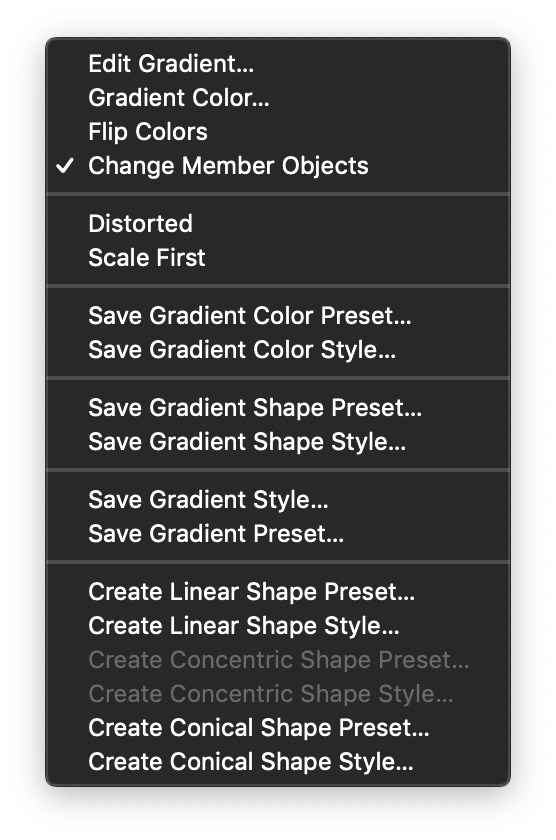556x840 pixels.
Task: Open Save Gradient Shape Style… dialog
Action: click(x=278, y=442)
